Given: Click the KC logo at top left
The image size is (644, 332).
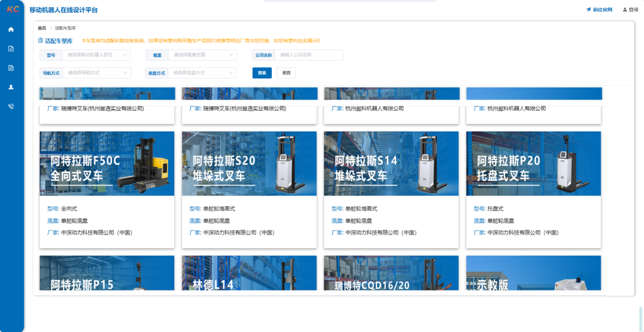Looking at the screenshot, I should pos(13,10).
